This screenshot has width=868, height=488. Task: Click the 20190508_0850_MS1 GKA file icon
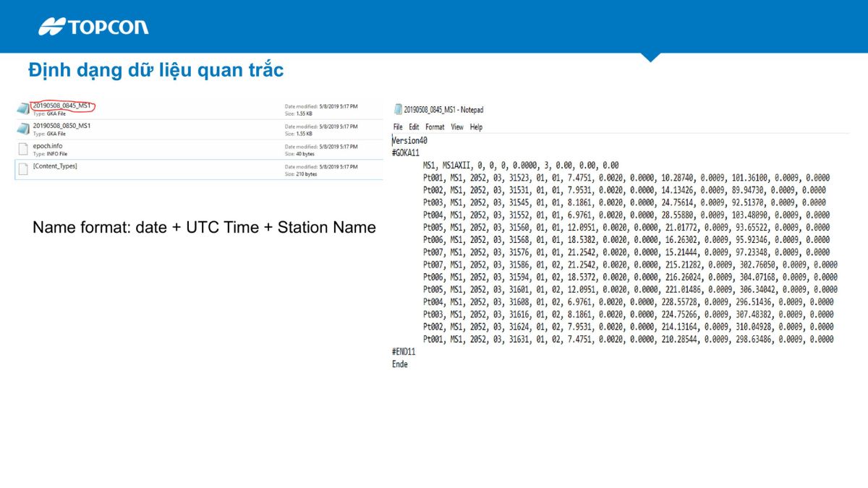23,129
